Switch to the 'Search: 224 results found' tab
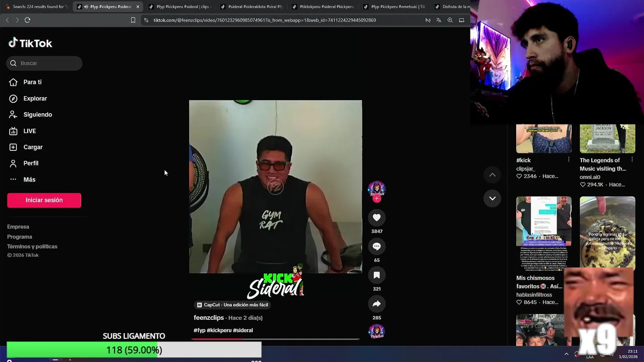 pos(36,7)
